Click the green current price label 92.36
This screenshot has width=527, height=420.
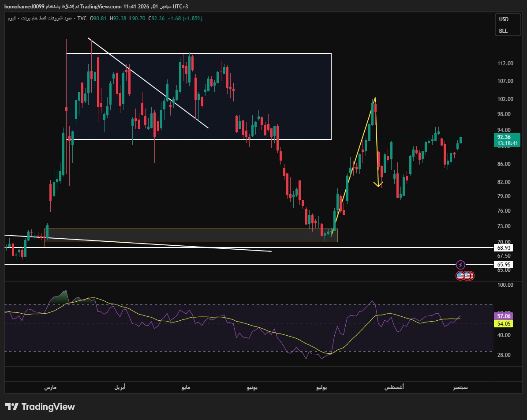504,137
